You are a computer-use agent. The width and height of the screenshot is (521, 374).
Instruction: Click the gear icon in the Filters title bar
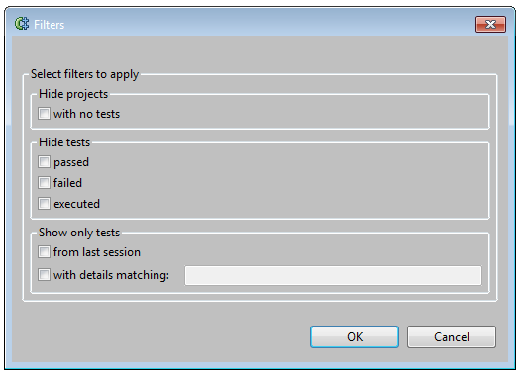(22, 24)
